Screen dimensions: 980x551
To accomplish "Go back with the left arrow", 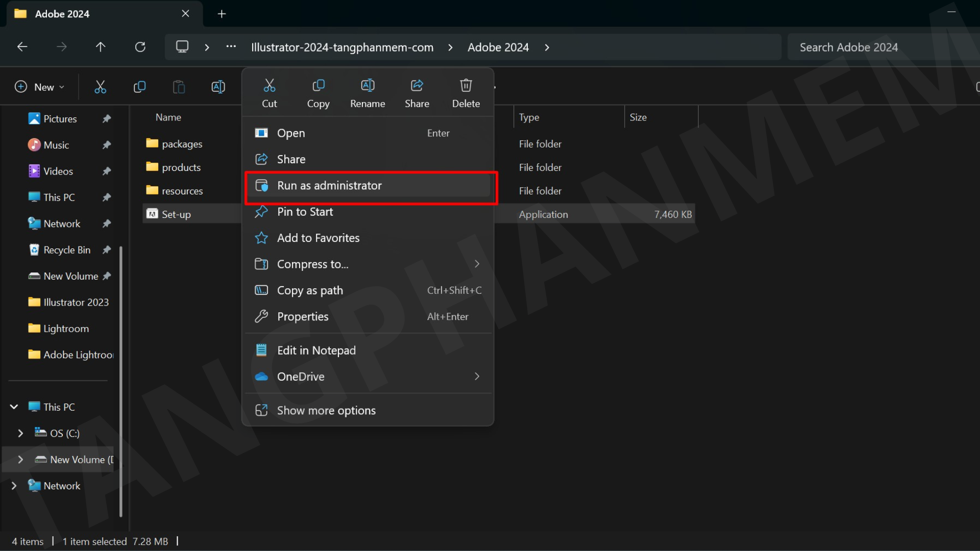I will [x=22, y=47].
